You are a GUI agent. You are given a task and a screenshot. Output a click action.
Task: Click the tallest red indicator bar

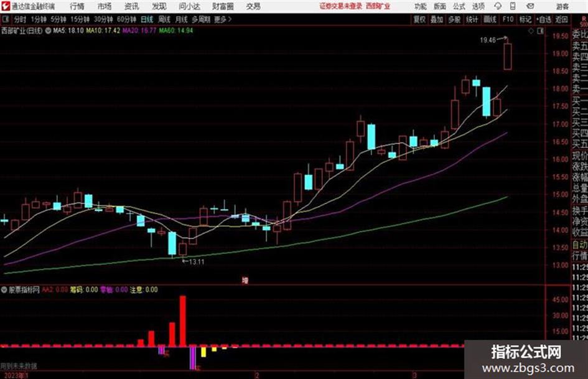click(x=183, y=321)
